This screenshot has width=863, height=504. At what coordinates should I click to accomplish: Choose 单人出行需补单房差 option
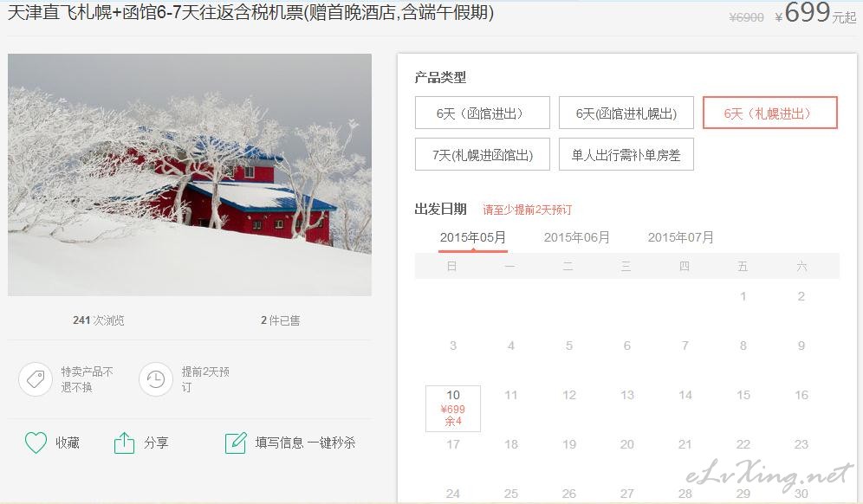626,155
